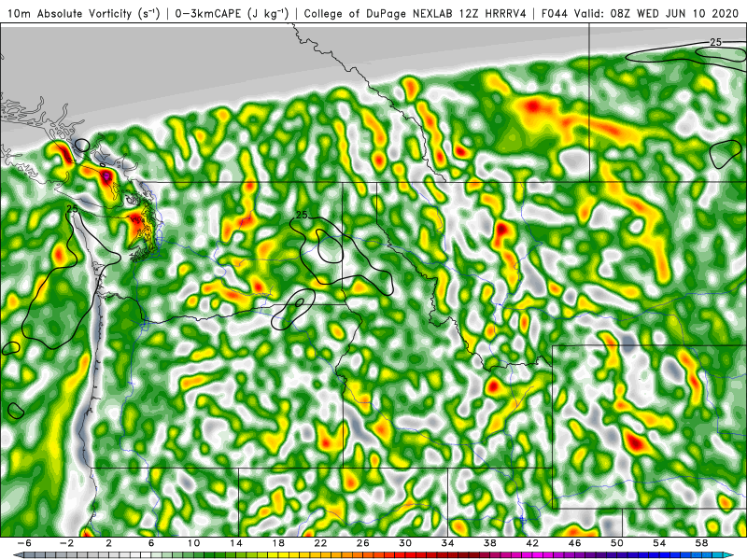Click the '26' color bar label
This screenshot has width=747, height=560.
pyautogui.click(x=363, y=543)
